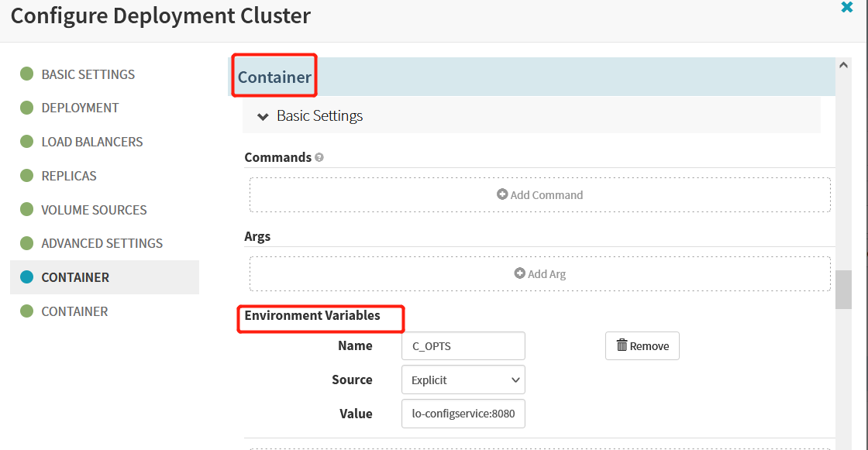Viewport: 868px width, 450px height.
Task: Select Replicas in left navigation
Action: pos(69,176)
